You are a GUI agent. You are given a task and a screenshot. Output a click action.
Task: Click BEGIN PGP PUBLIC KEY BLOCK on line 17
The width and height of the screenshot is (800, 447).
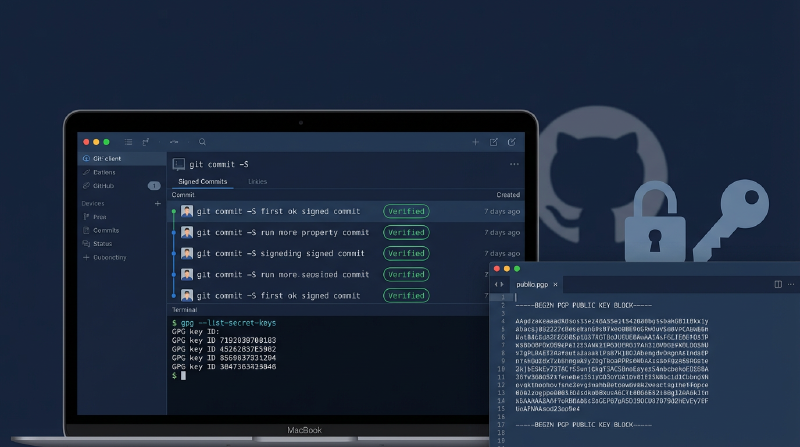pos(584,425)
